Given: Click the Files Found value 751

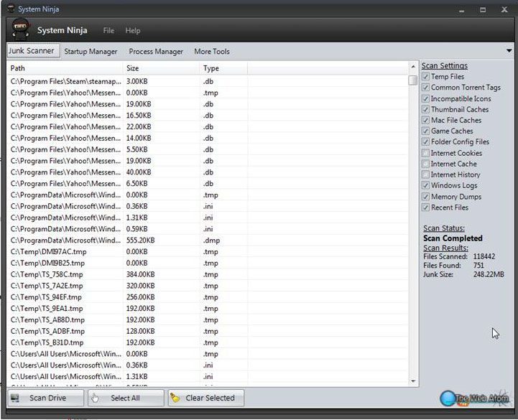Looking at the screenshot, I should tap(478, 266).
